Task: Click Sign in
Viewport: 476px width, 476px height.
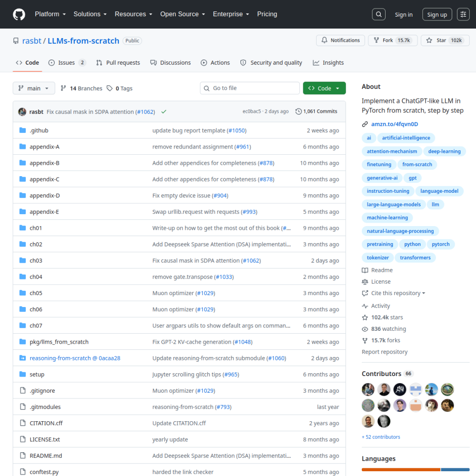Action: point(404,15)
